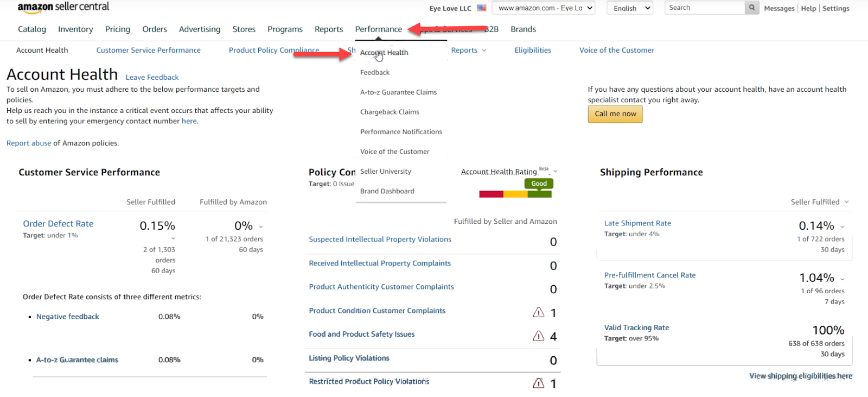Screen dimensions: 868x397
Task: Click the search magnifier icon
Action: (x=752, y=8)
